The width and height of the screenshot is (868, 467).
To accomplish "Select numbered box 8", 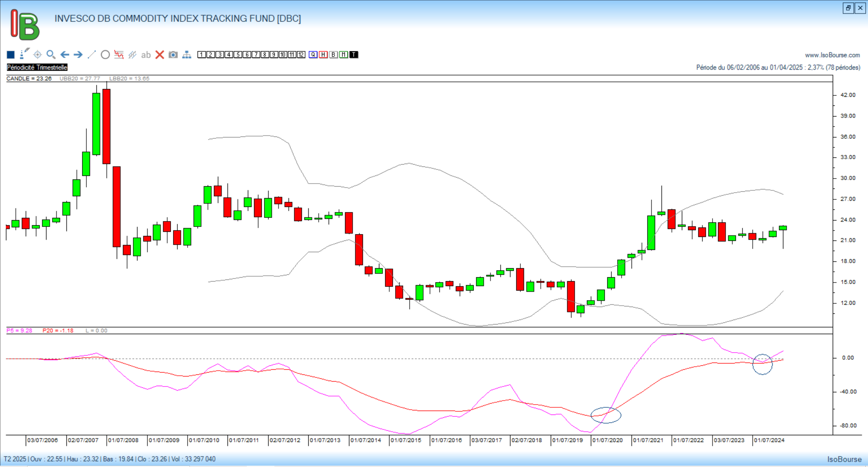I will click(x=265, y=55).
